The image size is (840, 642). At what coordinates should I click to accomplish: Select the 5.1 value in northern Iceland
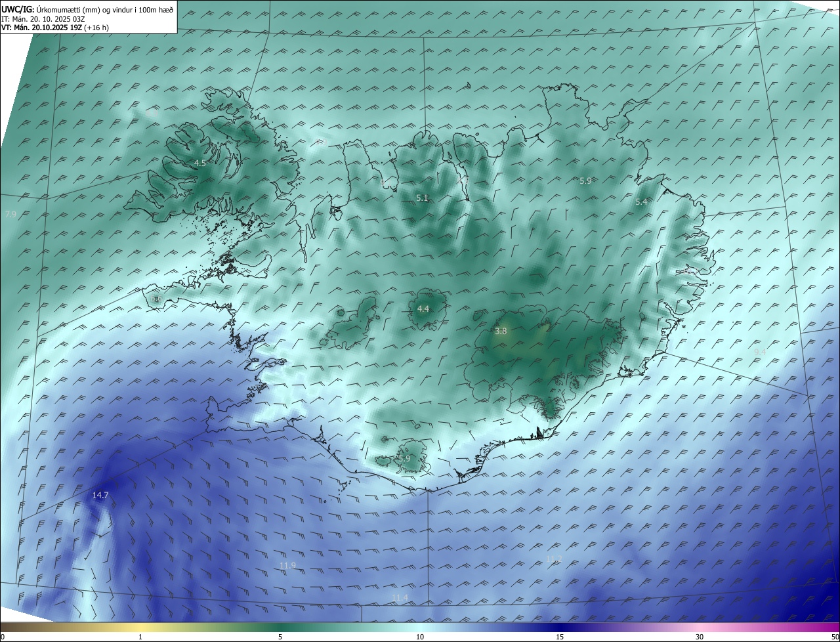tap(422, 198)
